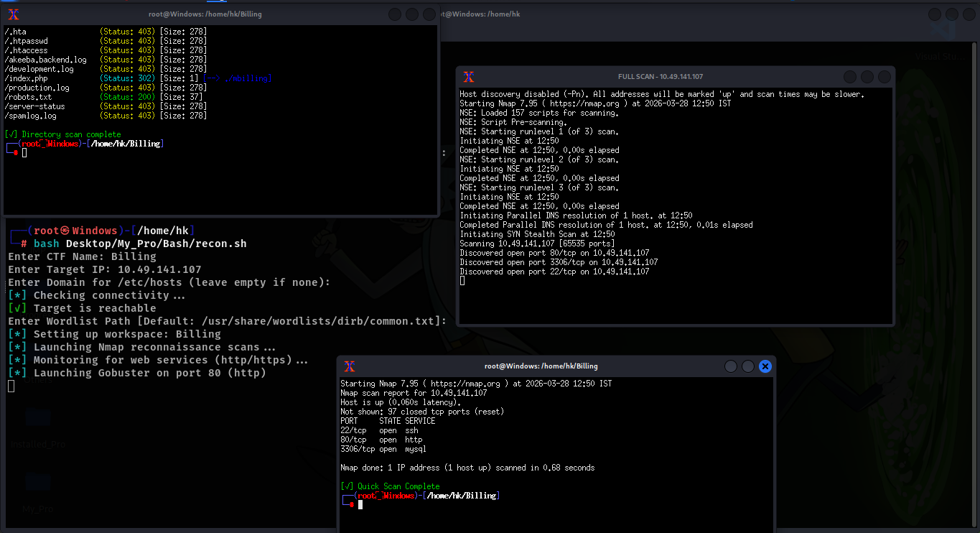Close the bottom quick-scan terminal window
980x533 pixels.
click(765, 366)
